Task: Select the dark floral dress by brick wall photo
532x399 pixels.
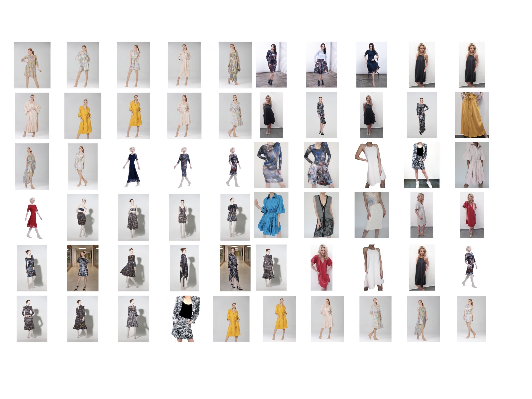Action: [x=271, y=64]
